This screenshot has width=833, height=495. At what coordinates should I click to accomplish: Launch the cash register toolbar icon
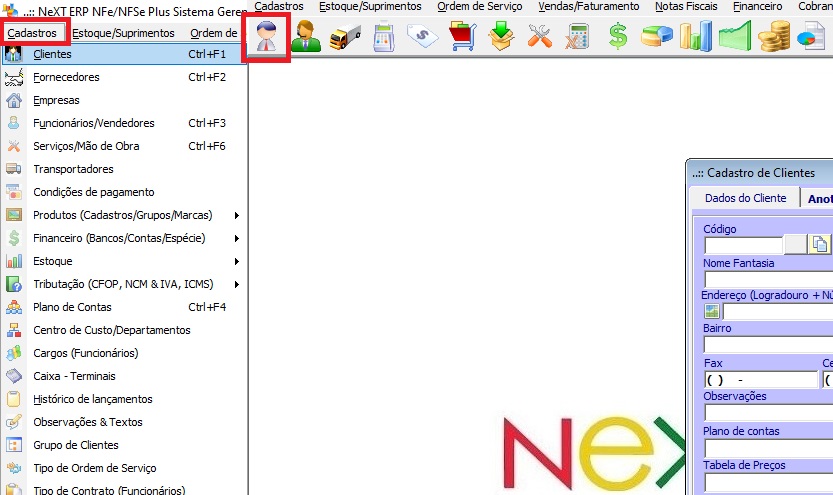pos(384,37)
